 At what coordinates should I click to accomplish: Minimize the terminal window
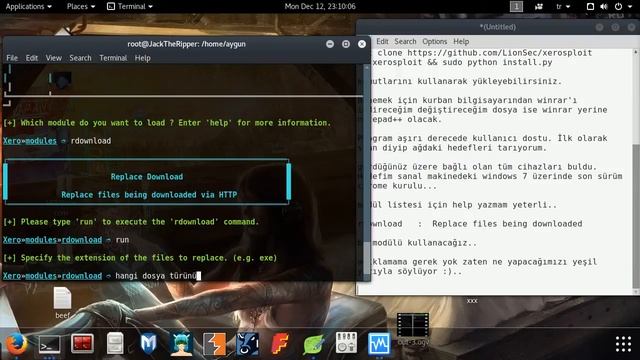tap(330, 44)
